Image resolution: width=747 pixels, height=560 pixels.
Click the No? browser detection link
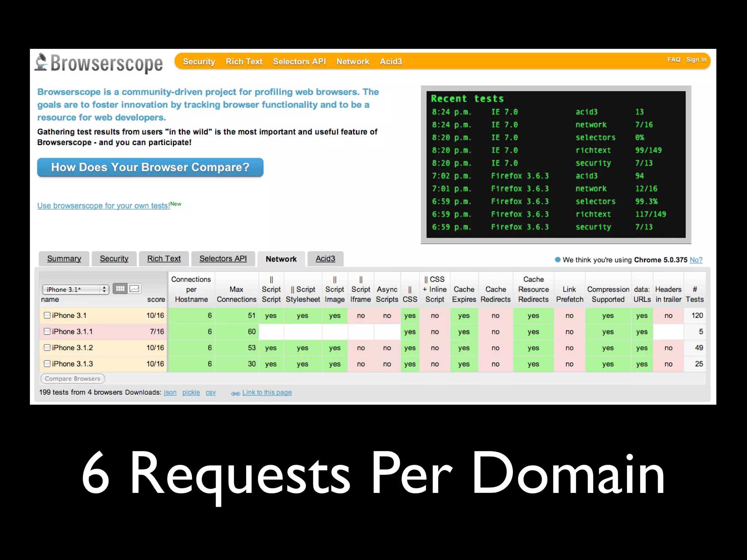[x=696, y=260]
